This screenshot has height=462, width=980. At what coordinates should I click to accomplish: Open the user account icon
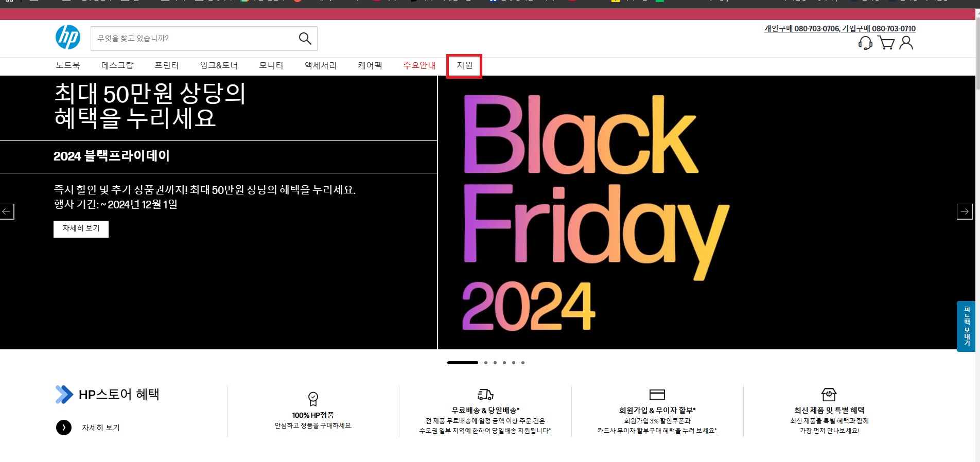coord(906,43)
